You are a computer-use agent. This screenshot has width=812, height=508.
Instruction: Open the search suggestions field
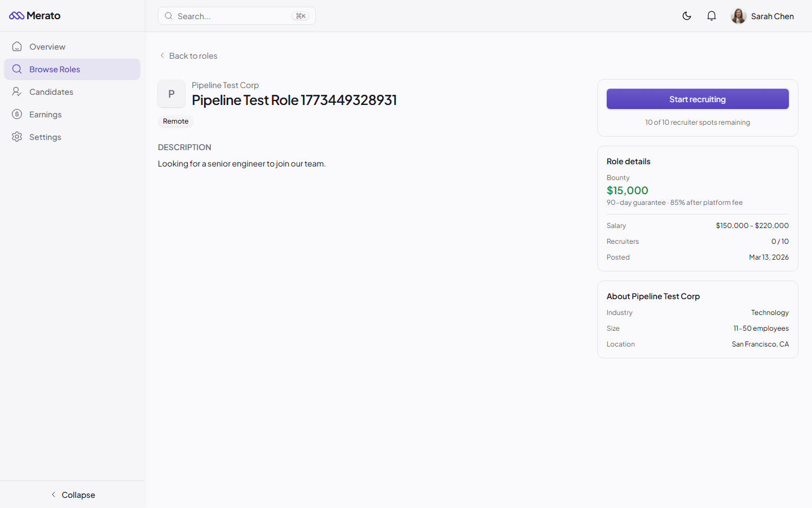pos(236,16)
